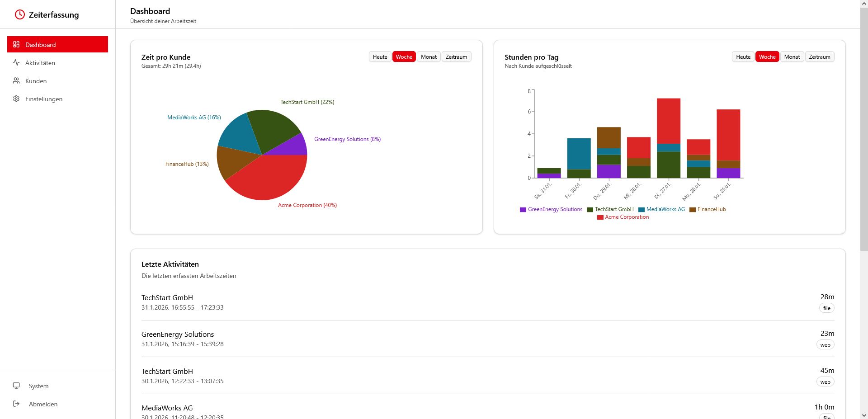Select Woche in Stunden pro Tag

[767, 57]
